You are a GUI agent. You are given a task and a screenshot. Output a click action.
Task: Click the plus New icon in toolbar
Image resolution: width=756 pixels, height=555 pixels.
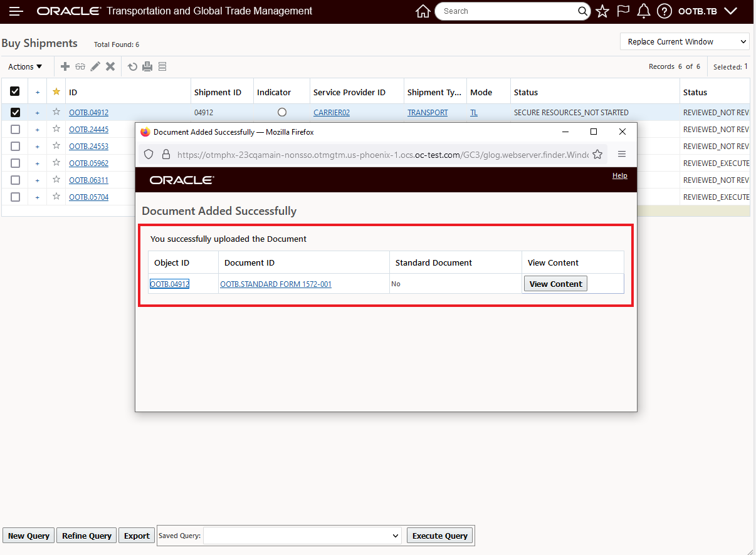click(x=65, y=66)
